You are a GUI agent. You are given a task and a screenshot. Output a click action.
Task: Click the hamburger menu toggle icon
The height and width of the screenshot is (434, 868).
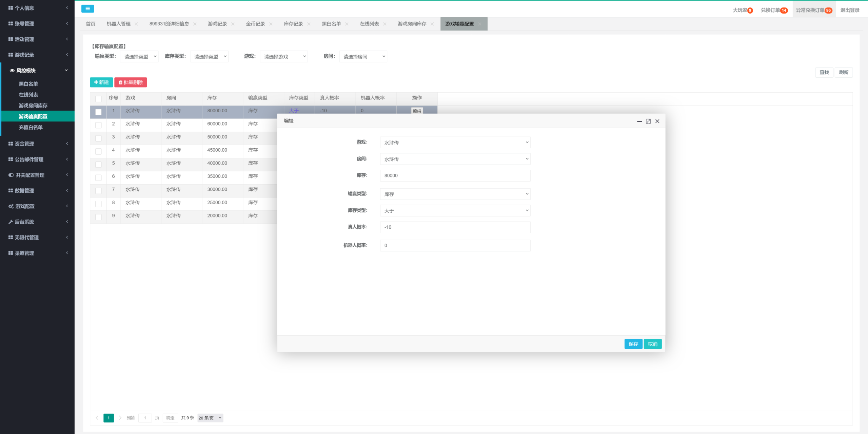point(87,9)
